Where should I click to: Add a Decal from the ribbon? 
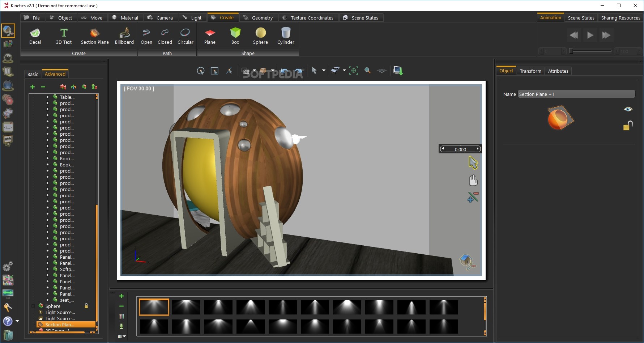35,36
